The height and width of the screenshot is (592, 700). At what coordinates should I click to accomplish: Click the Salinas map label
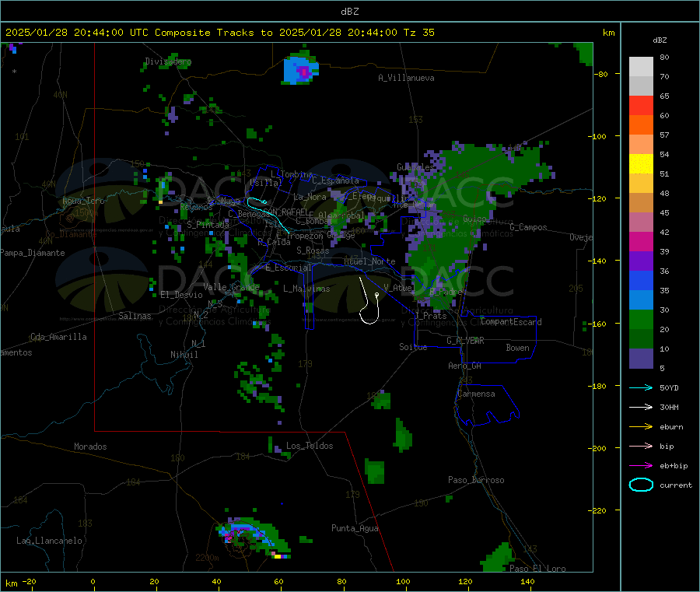135,316
